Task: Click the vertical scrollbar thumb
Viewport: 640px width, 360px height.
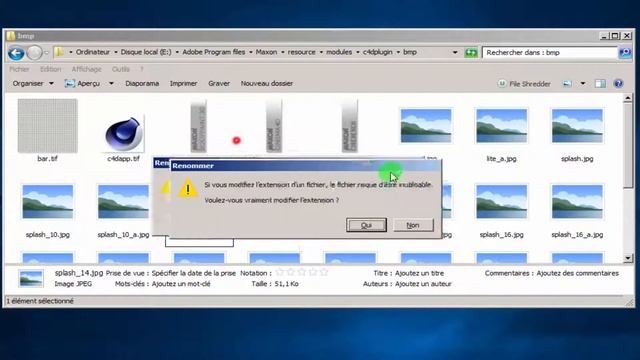Action: pyautogui.click(x=628, y=146)
